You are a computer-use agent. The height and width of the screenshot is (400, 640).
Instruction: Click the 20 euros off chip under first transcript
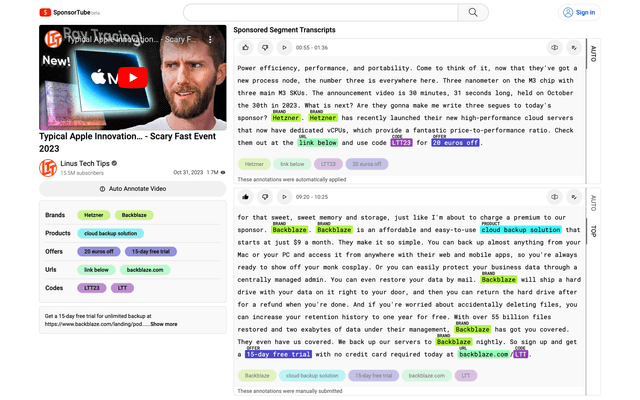367,164
